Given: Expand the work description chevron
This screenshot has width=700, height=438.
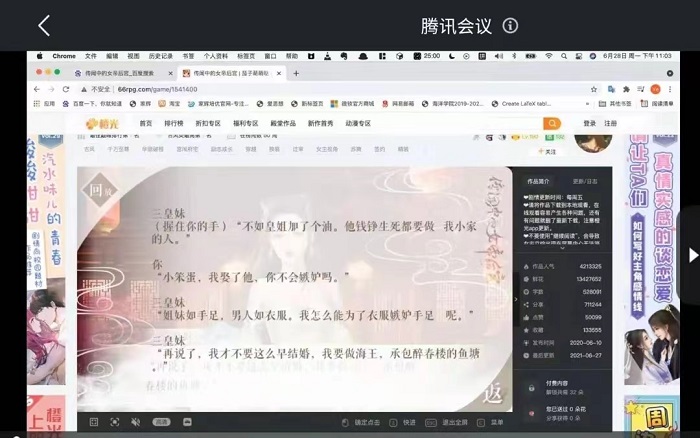Looking at the screenshot, I should point(562,248).
